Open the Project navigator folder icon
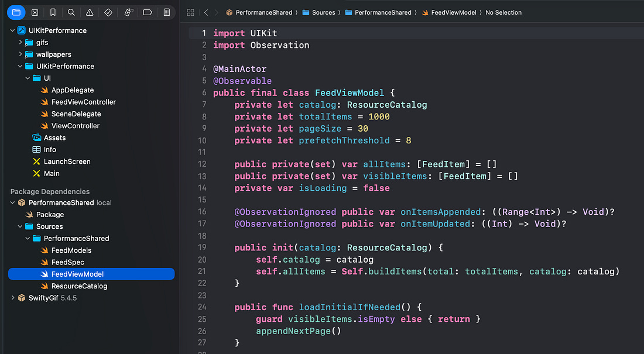The width and height of the screenshot is (644, 354). coord(16,12)
